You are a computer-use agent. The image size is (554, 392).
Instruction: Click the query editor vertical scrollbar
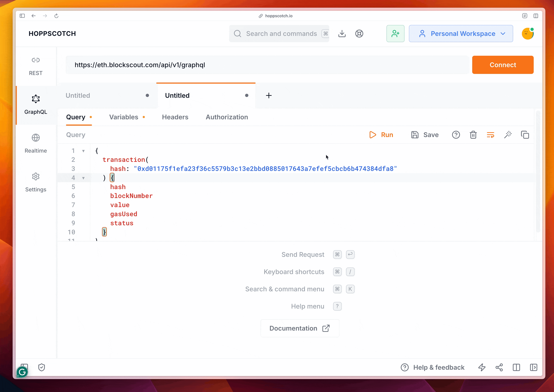(x=538, y=171)
